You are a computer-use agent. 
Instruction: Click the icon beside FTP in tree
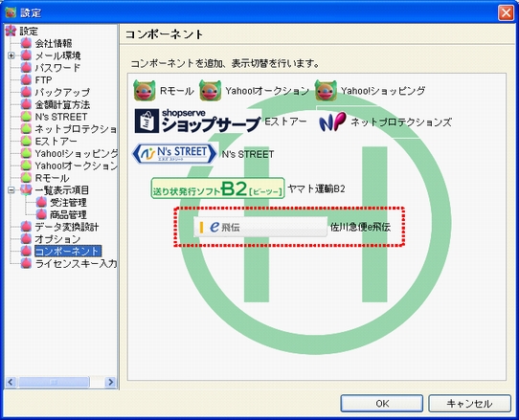click(x=26, y=79)
